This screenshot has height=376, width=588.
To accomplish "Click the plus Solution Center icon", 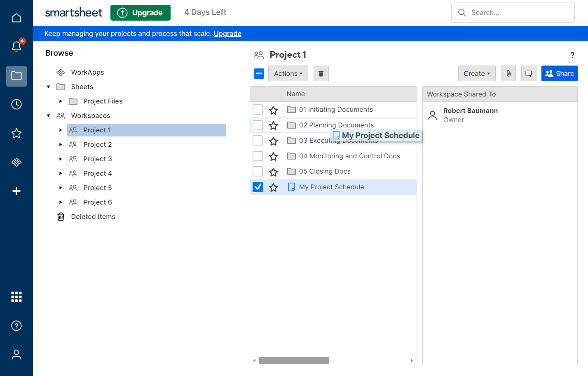I will pos(16,191).
